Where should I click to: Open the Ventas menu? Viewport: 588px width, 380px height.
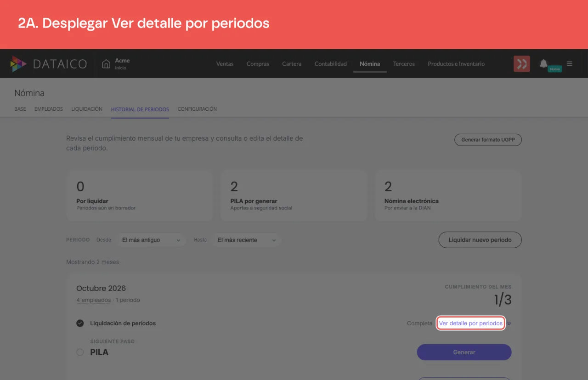pyautogui.click(x=225, y=64)
